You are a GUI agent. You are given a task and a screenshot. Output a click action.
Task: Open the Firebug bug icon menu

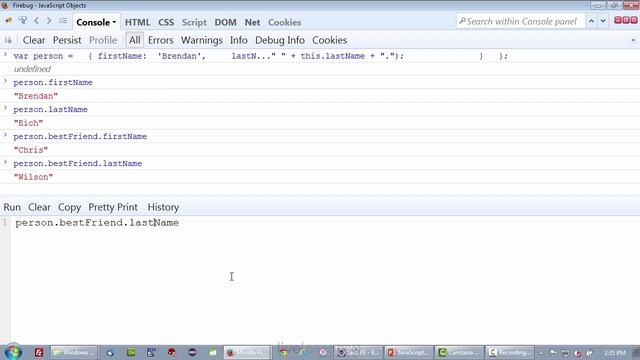pos(9,21)
